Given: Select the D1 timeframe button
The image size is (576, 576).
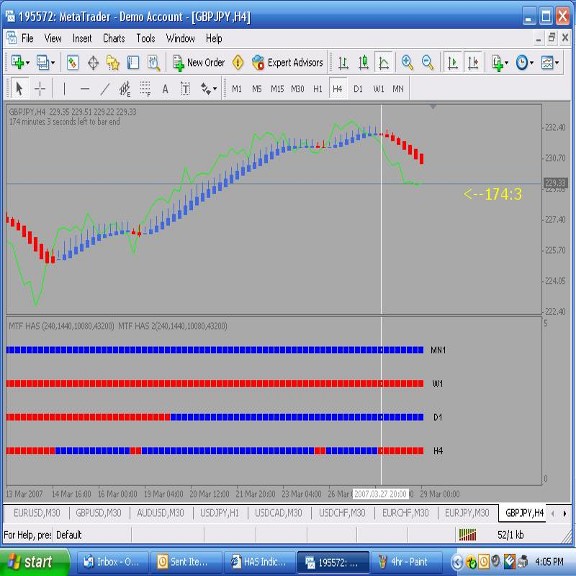Looking at the screenshot, I should 358,89.
